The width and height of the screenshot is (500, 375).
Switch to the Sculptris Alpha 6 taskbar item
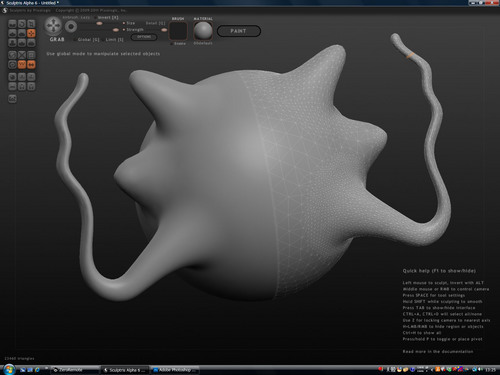(124, 370)
